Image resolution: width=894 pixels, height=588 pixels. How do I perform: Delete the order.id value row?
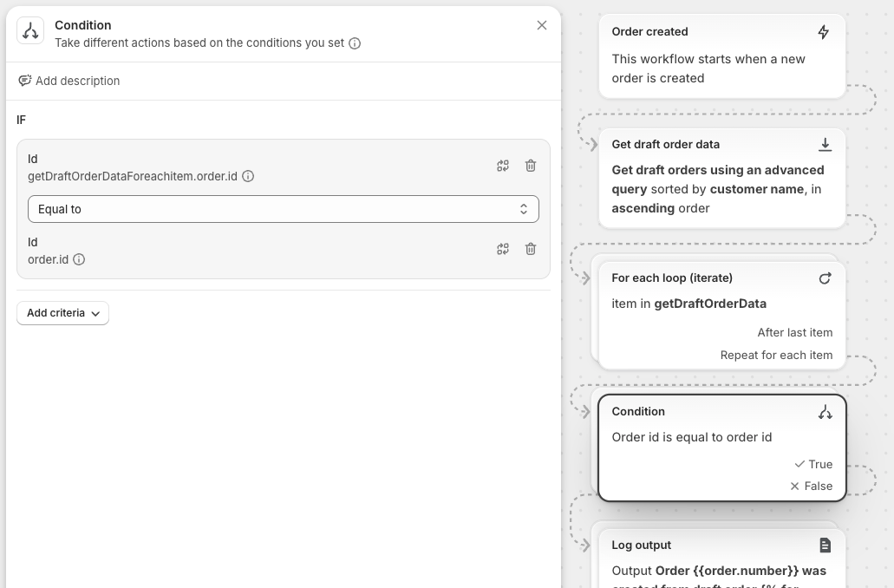tap(531, 249)
